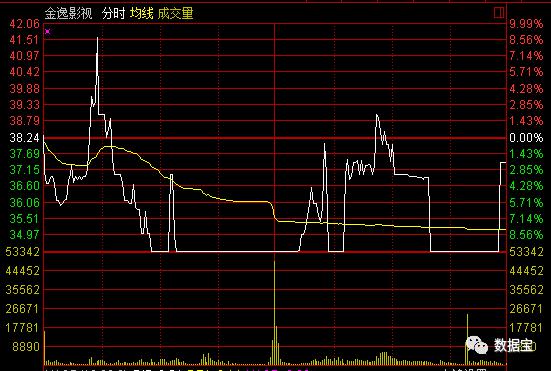The image size is (551, 371).
Task: Select the 分时 time-sharing label
Action: click(113, 13)
